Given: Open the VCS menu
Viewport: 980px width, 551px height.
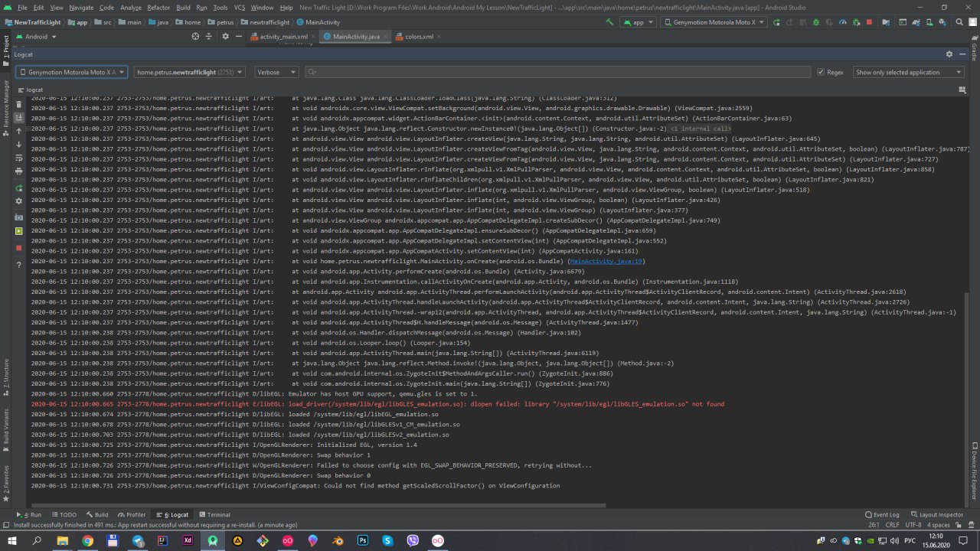Looking at the screenshot, I should (240, 7).
